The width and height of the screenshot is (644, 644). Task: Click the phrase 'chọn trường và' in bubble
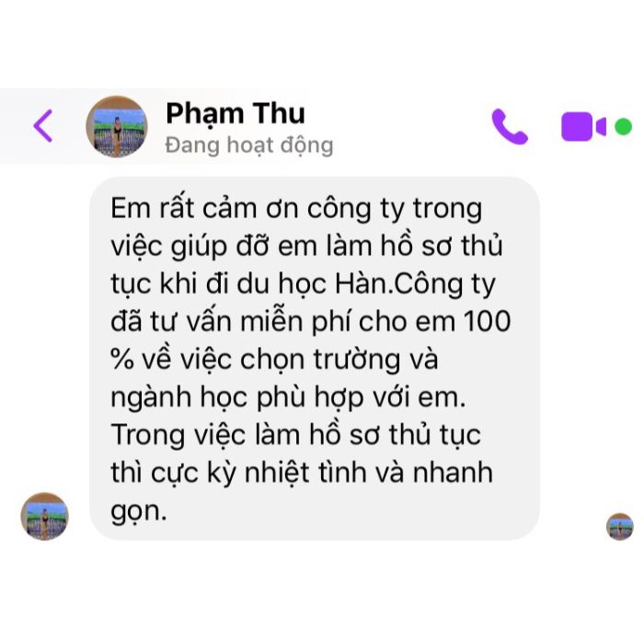(339, 360)
